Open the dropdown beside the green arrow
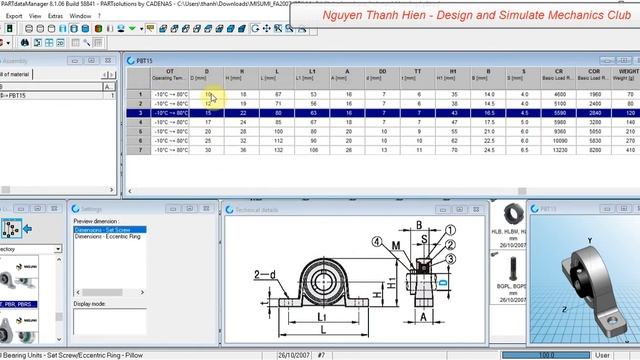640x360 pixels. click(142, 29)
